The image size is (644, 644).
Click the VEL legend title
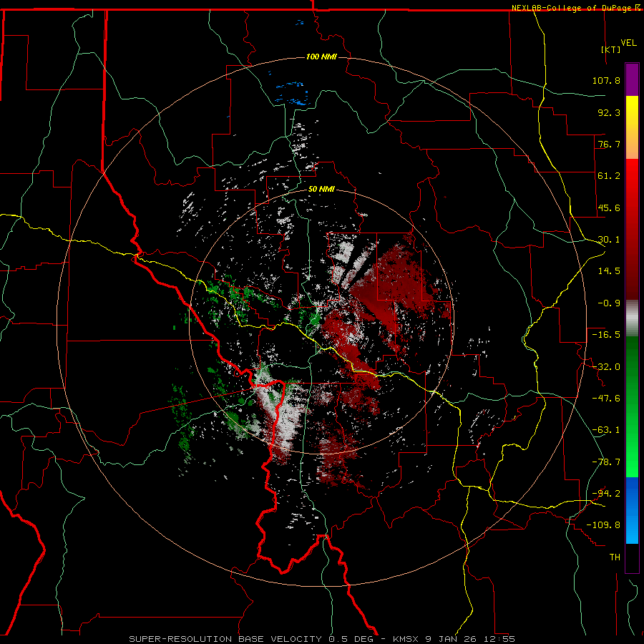pos(628,43)
